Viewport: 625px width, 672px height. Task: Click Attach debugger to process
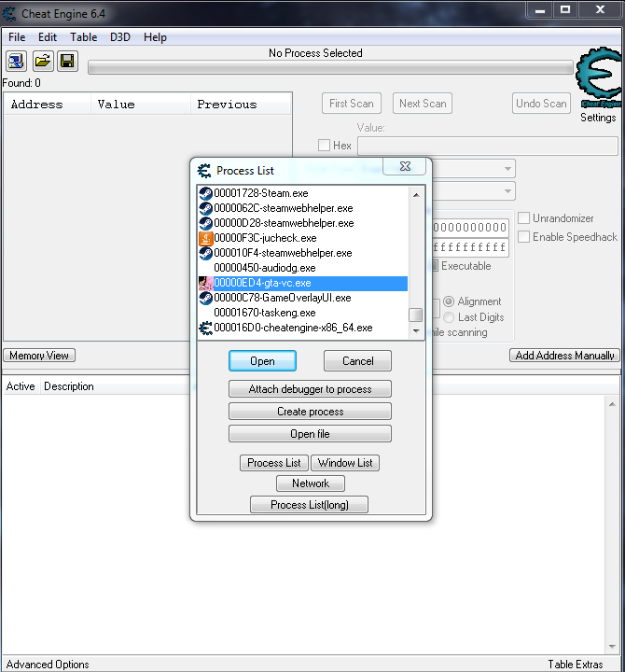(x=310, y=388)
